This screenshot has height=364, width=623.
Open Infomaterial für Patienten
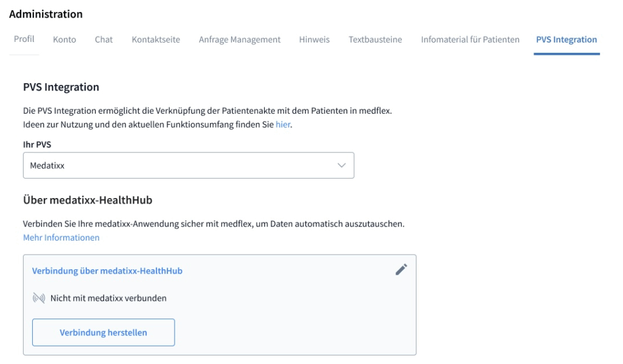coord(469,38)
